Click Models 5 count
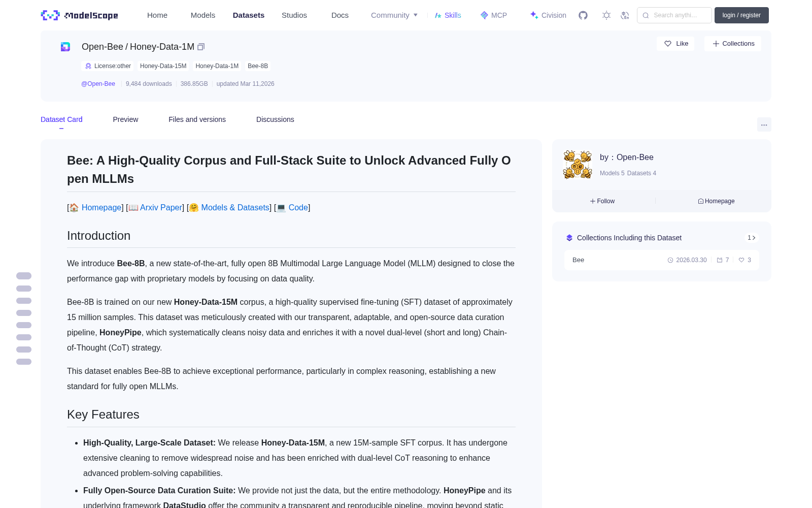The width and height of the screenshot is (812, 508). [x=612, y=173]
